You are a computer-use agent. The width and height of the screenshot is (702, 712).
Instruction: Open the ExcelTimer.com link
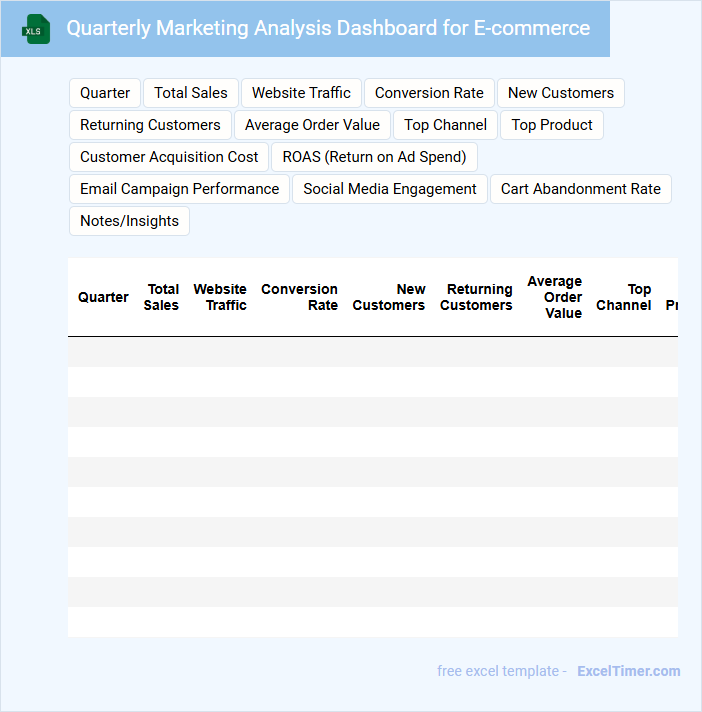click(x=629, y=671)
